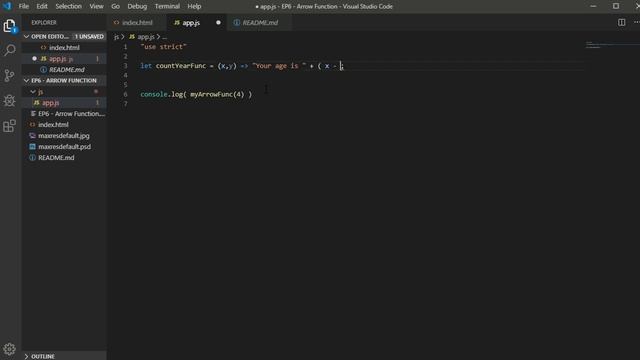Click the split editor icon
640x360 pixels.
pos(621,22)
